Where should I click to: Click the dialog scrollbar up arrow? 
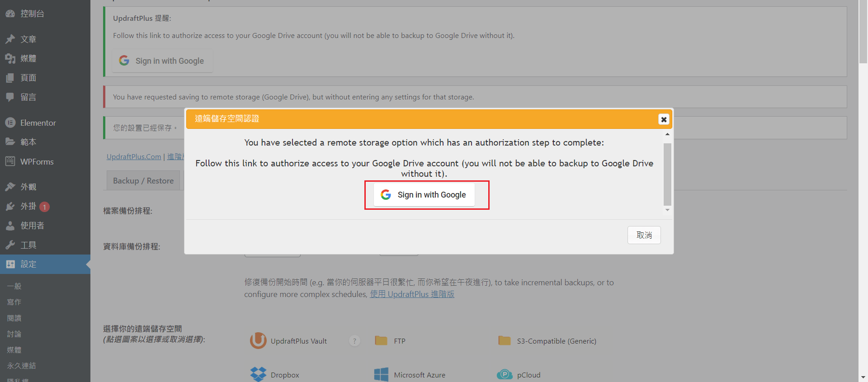(x=667, y=134)
